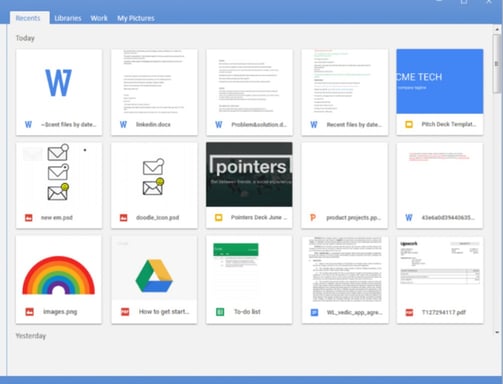Viewport: 503px width, 384px height.
Task: Open the two-envelope thumbnail of doodle_icon.psd
Action: tap(154, 175)
